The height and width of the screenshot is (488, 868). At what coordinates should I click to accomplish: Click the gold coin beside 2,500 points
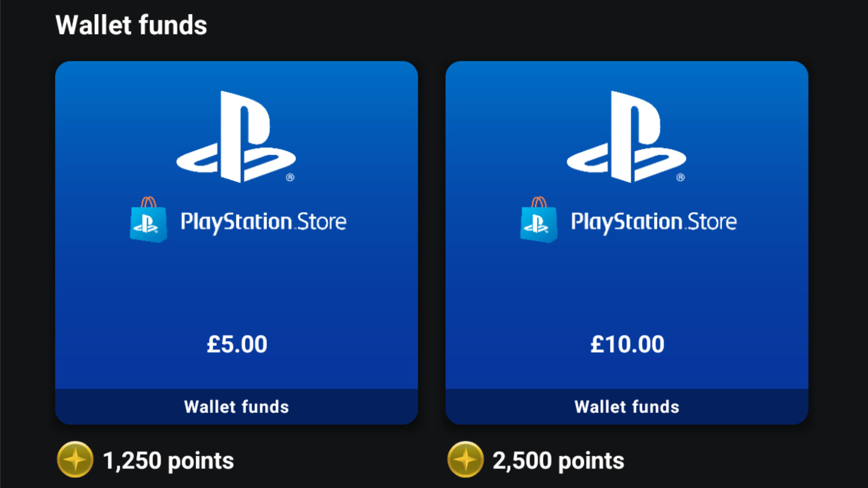(x=465, y=460)
